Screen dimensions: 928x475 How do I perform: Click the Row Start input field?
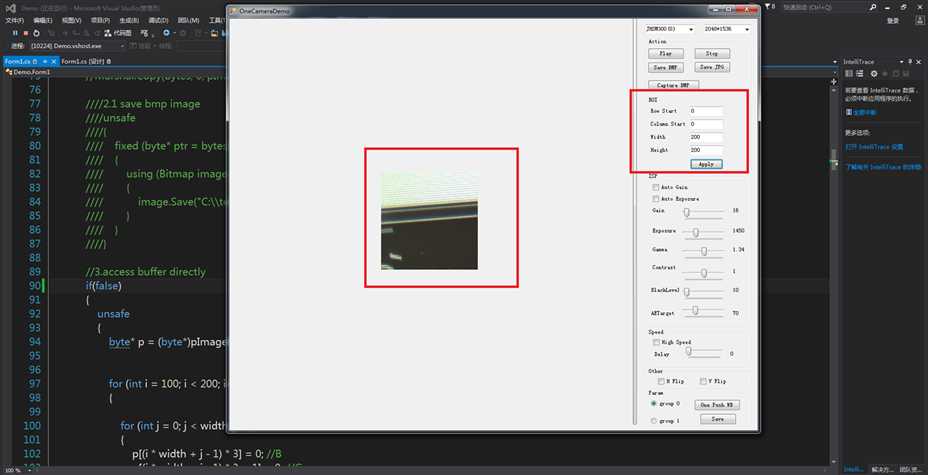coord(705,111)
